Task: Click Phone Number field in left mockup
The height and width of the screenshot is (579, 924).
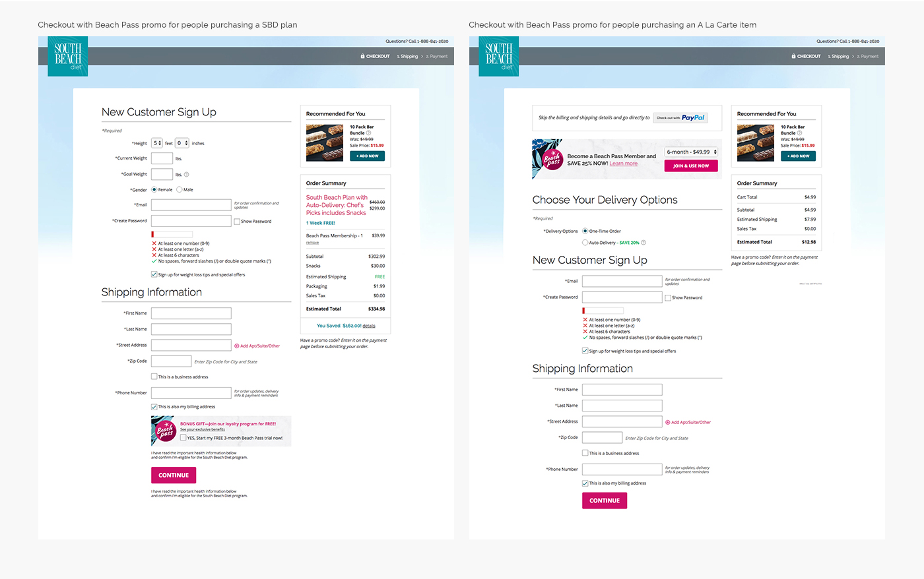Action: (x=191, y=392)
